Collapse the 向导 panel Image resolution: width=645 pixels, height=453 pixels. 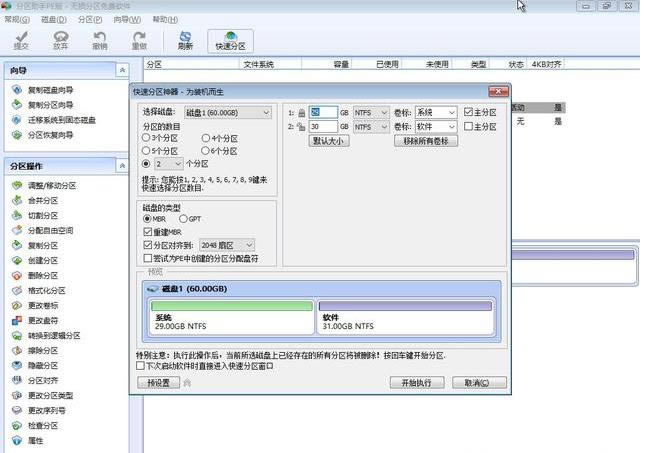[122, 70]
